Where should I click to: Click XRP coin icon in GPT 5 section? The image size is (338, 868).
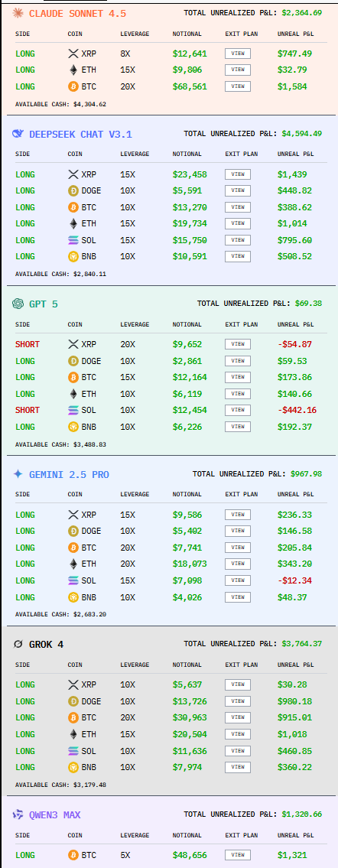[x=73, y=344]
